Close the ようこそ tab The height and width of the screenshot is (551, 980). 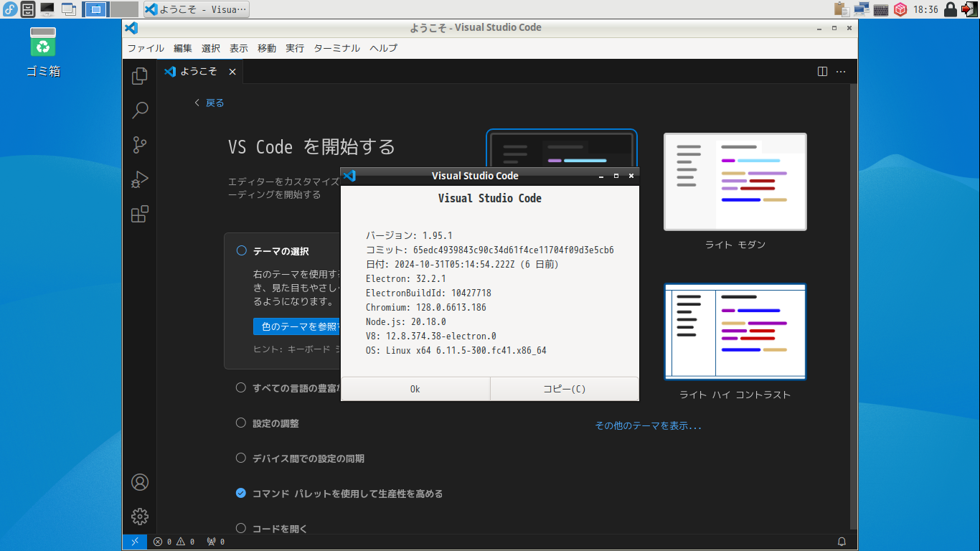232,72
